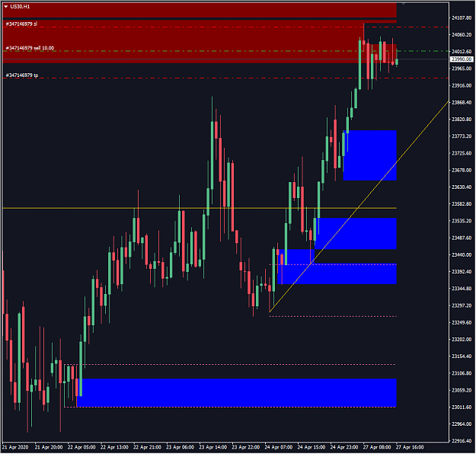Select the #347146979 tp order label
The image size is (476, 454).
tap(22, 75)
